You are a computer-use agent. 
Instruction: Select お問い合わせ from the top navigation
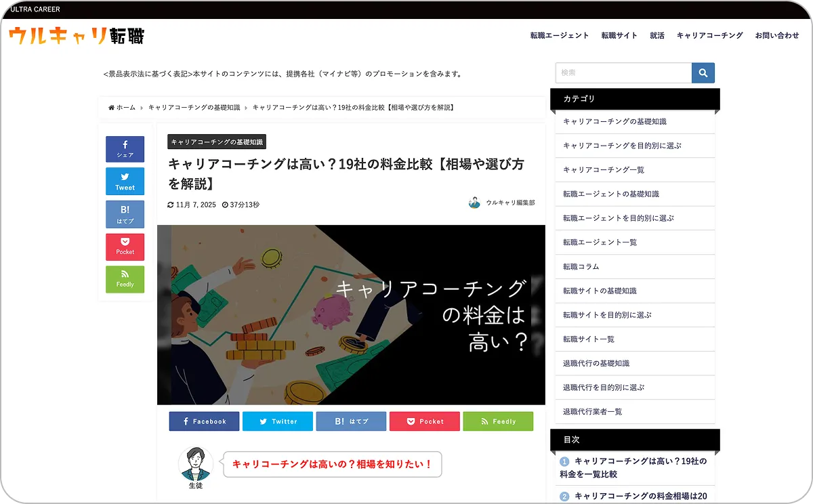click(776, 35)
